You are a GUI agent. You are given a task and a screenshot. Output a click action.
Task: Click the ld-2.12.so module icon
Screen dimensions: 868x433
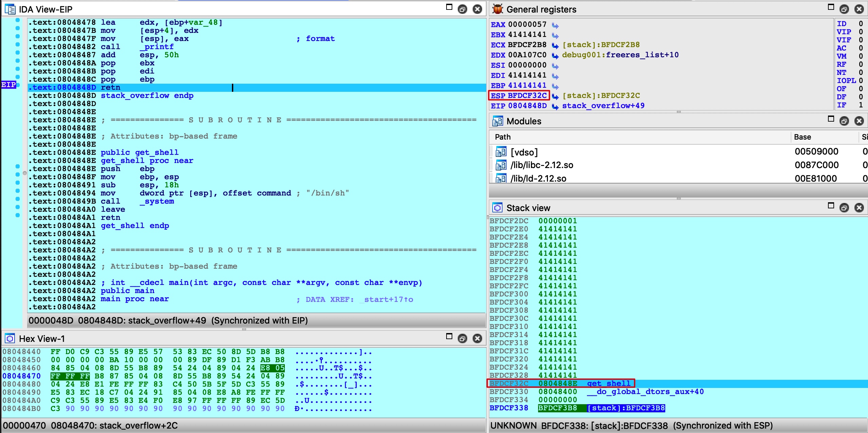click(x=501, y=178)
